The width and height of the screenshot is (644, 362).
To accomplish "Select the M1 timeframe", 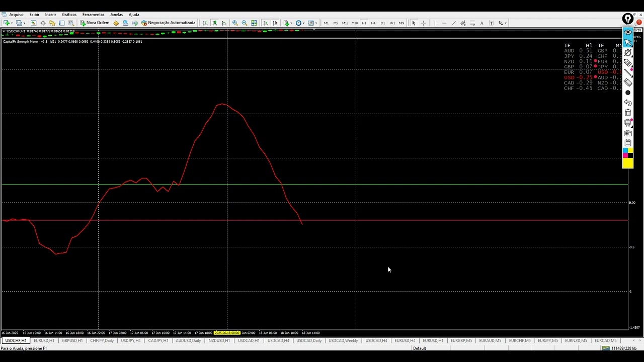I will click(x=326, y=23).
